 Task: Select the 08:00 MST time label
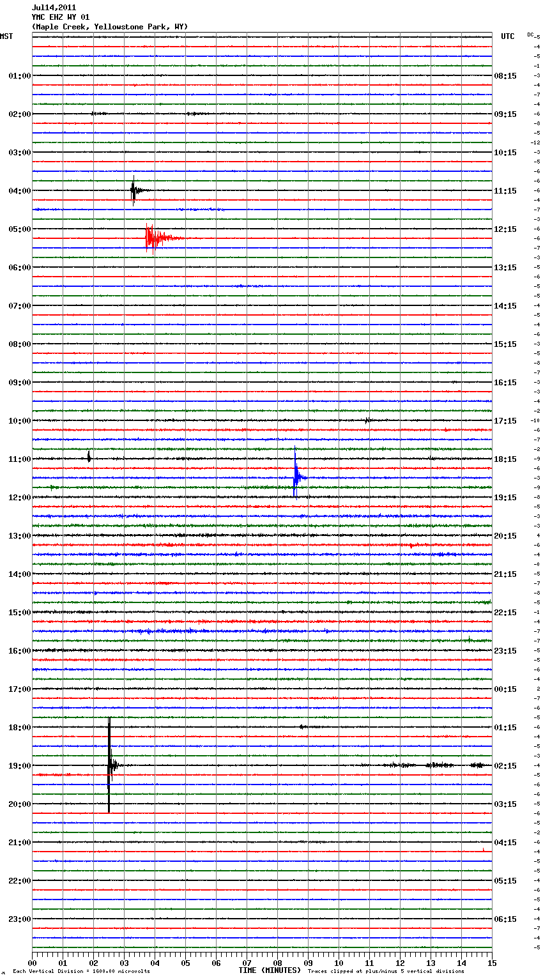point(20,344)
